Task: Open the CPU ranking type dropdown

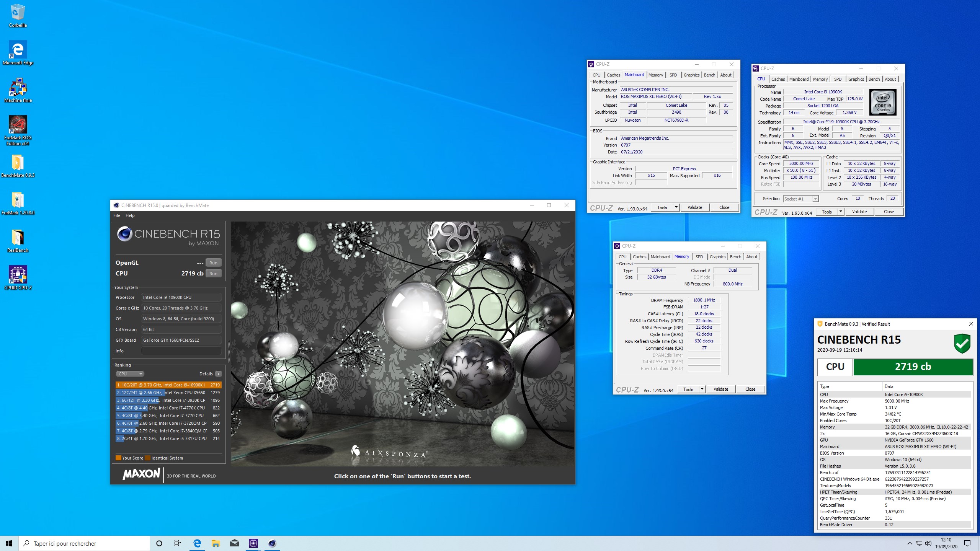Action: click(x=130, y=374)
